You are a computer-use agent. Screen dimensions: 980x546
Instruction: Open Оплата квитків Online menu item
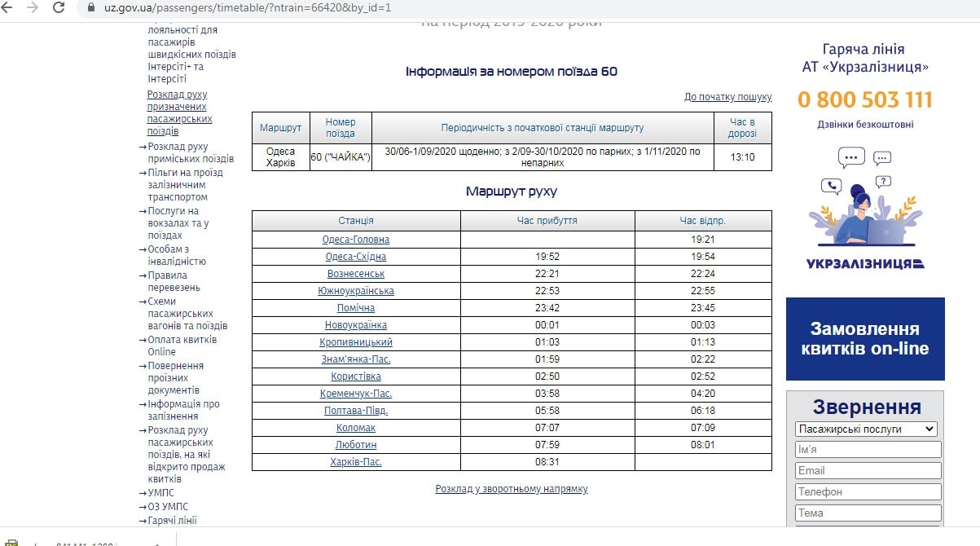pyautogui.click(x=182, y=346)
